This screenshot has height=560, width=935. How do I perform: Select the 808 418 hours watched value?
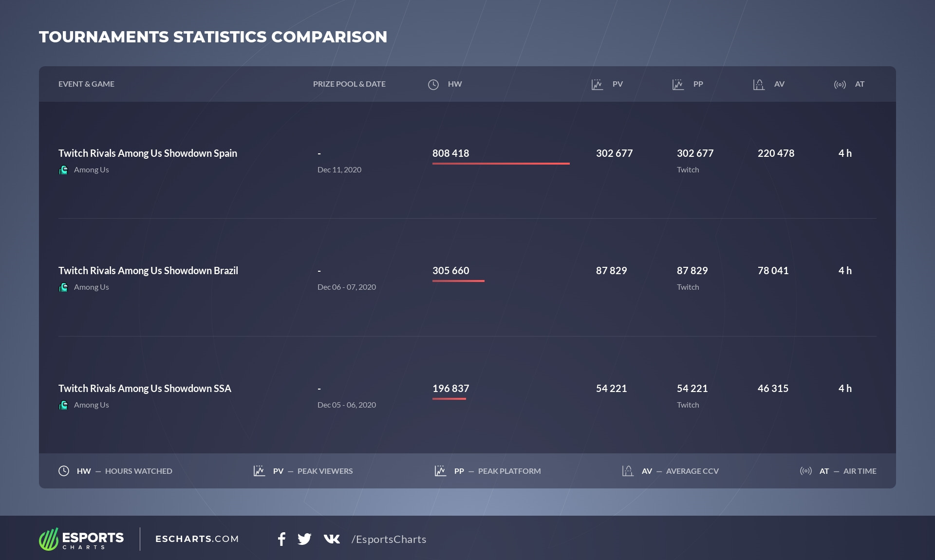click(x=451, y=153)
